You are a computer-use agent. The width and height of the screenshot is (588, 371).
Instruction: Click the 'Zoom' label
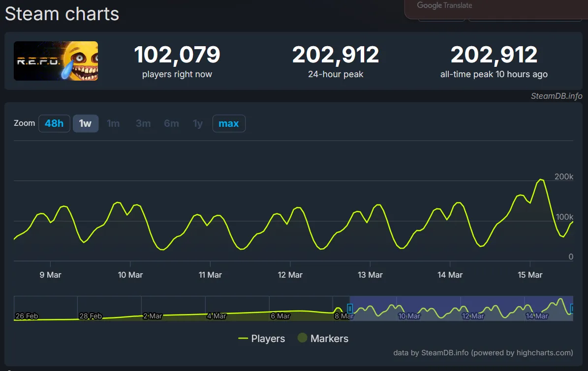25,123
